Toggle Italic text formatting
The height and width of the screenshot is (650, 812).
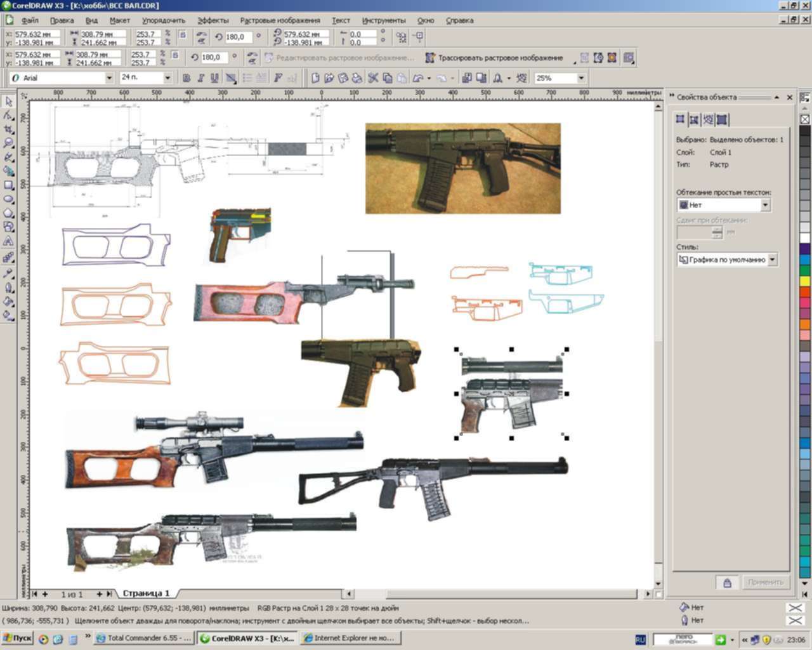tap(200, 78)
